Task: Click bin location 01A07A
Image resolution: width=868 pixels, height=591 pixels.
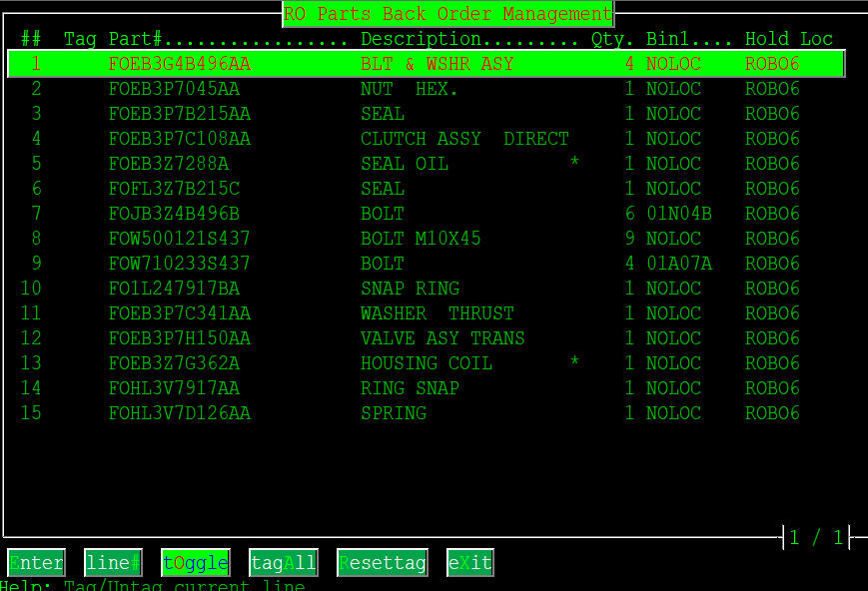Action: tap(678, 263)
